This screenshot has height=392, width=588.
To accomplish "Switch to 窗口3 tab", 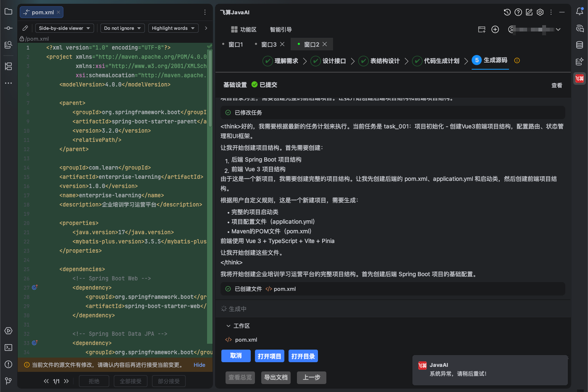I will [269, 44].
